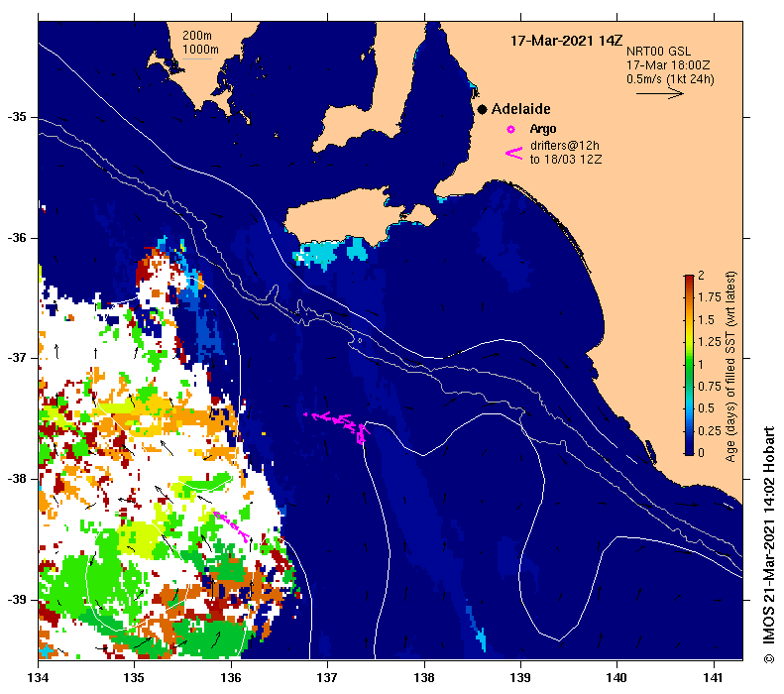The width and height of the screenshot is (784, 694).
Task: Click the magenta drifters legend arrow symbol
Action: pyautogui.click(x=514, y=153)
